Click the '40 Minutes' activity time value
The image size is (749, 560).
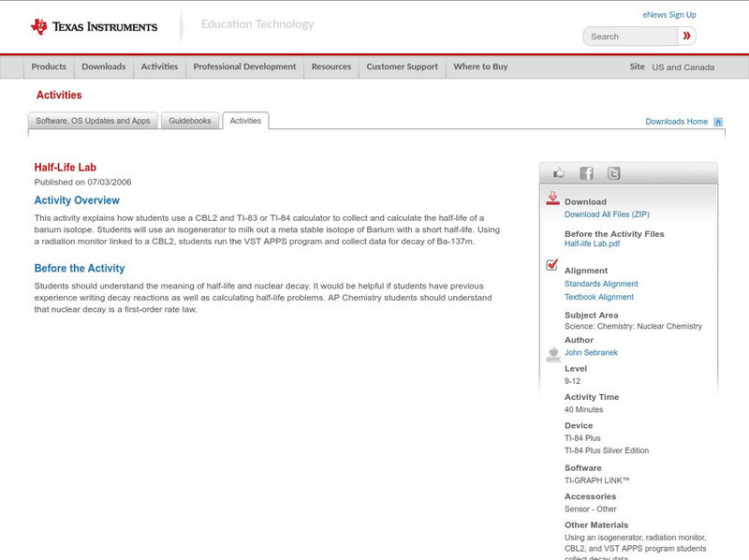click(x=583, y=409)
